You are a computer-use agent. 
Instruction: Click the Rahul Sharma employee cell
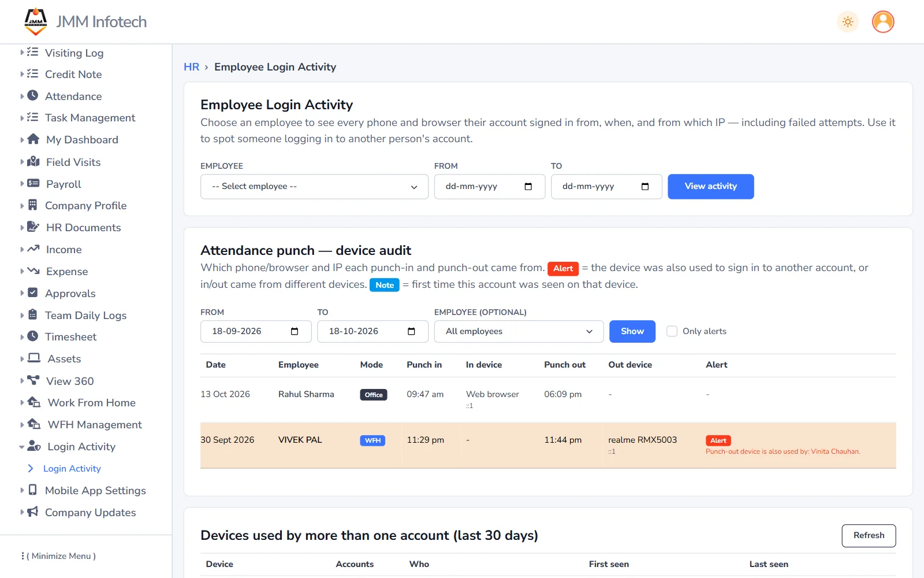[306, 394]
